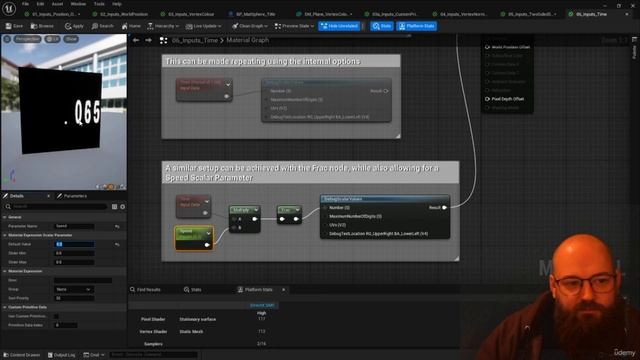
Task: Click the Default Value input field
Action: pyautogui.click(x=74, y=244)
